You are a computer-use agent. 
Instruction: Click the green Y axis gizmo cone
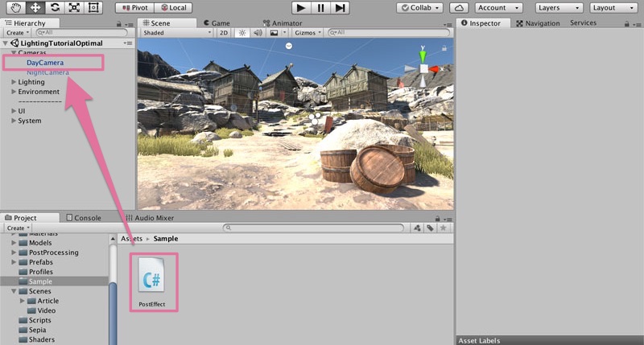(423, 56)
